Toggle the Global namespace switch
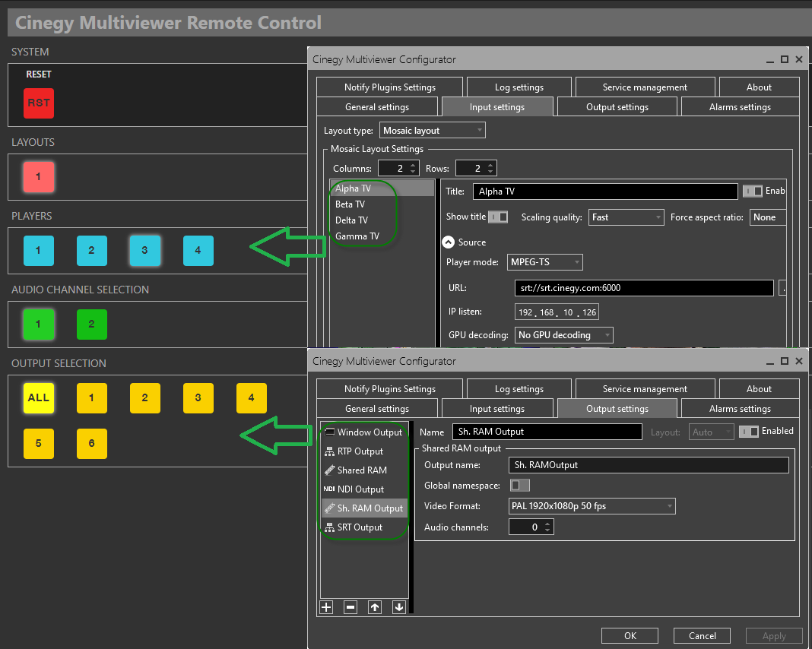 519,486
